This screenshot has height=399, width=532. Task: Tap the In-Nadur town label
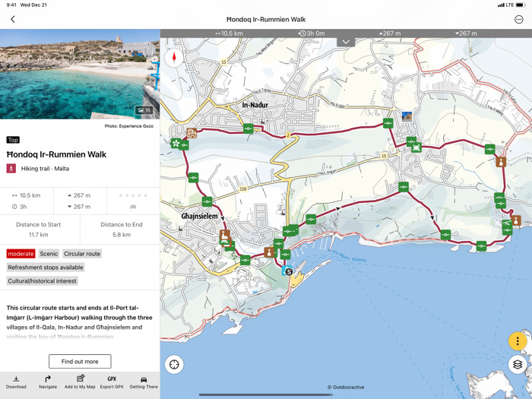point(255,105)
